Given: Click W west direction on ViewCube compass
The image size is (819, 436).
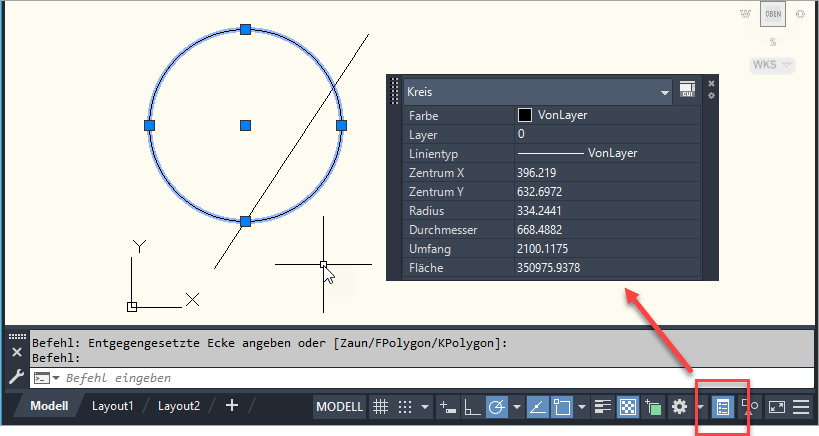Looking at the screenshot, I should [745, 14].
